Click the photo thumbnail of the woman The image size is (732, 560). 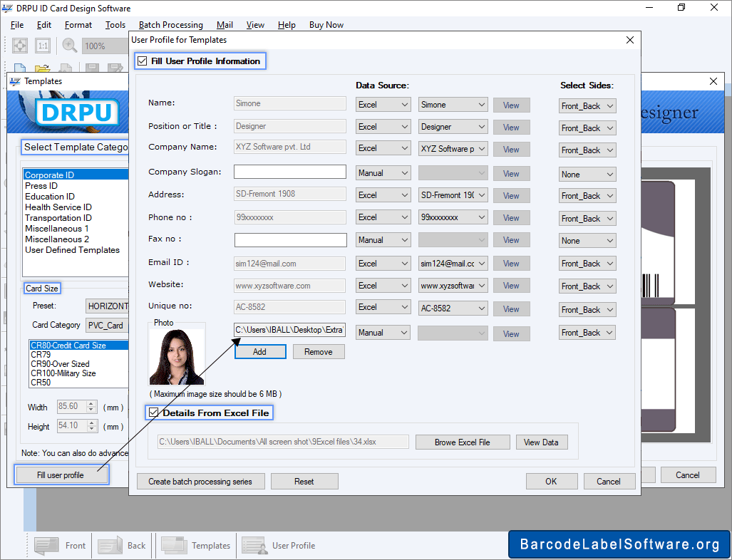click(x=177, y=356)
